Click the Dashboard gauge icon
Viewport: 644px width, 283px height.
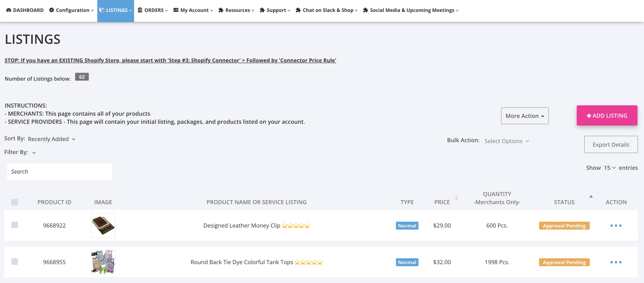pos(9,10)
